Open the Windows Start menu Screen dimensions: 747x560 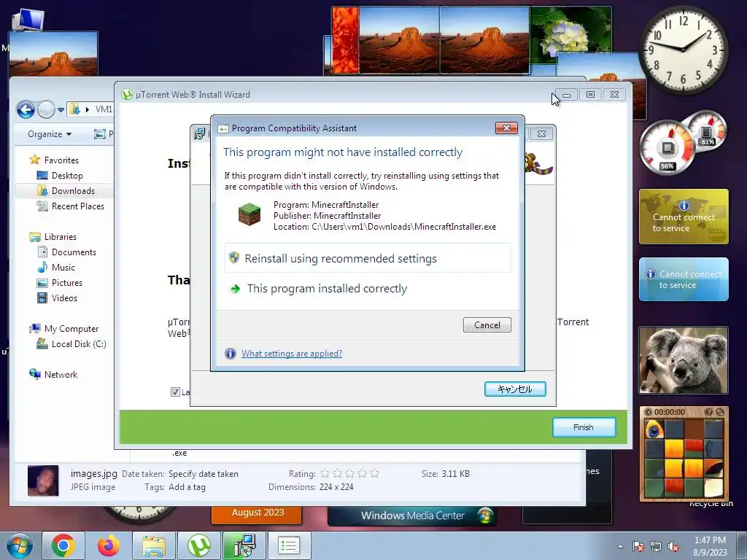pos(19,545)
